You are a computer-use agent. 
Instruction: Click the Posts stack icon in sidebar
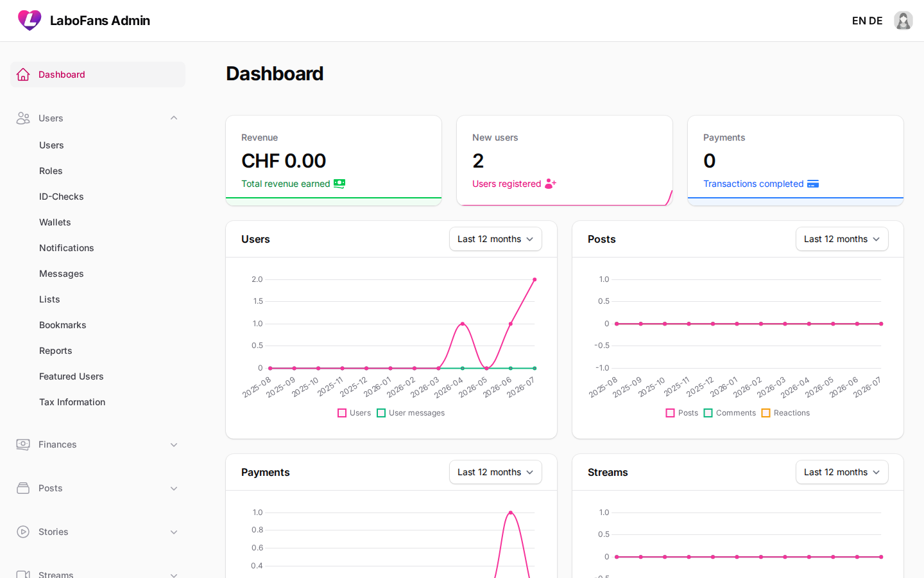[x=23, y=488]
